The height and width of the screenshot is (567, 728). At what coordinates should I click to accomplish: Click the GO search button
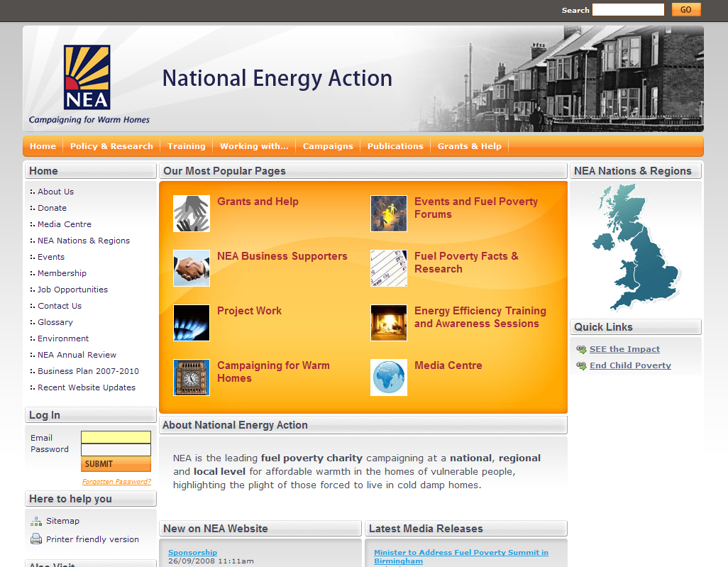click(685, 10)
